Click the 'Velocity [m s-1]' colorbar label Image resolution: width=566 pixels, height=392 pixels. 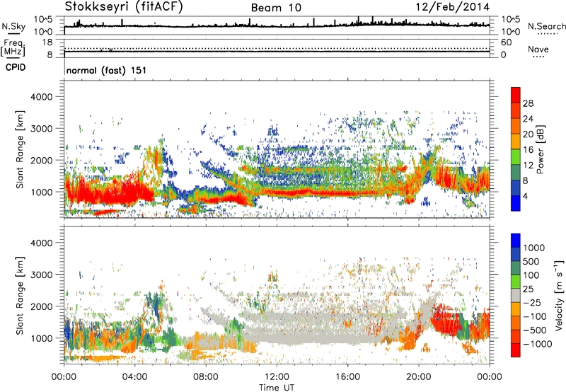click(x=559, y=295)
